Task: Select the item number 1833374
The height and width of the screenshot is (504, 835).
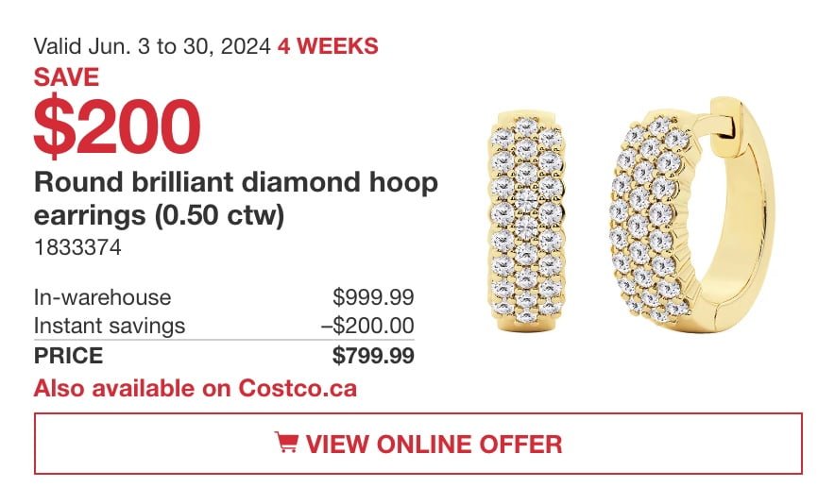Action: (x=77, y=247)
